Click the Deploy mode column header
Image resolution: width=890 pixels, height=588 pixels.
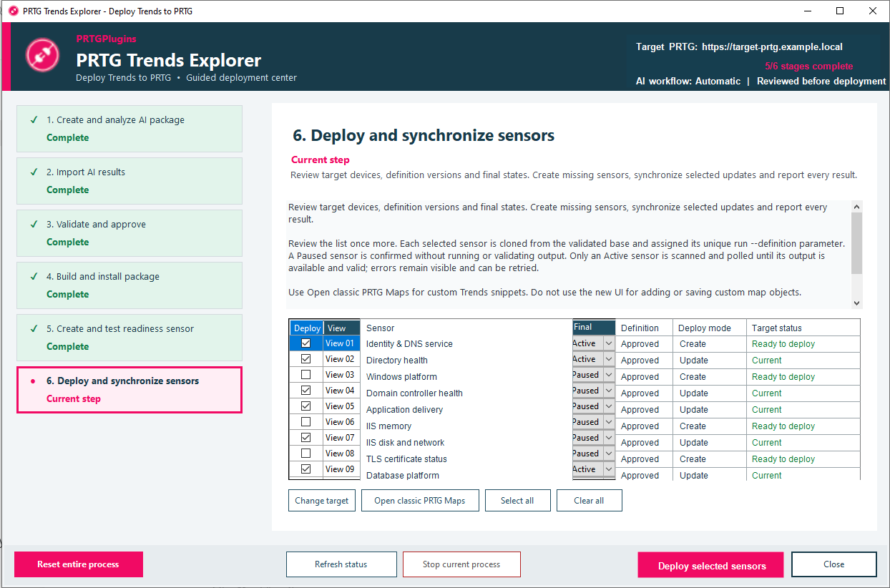710,328
